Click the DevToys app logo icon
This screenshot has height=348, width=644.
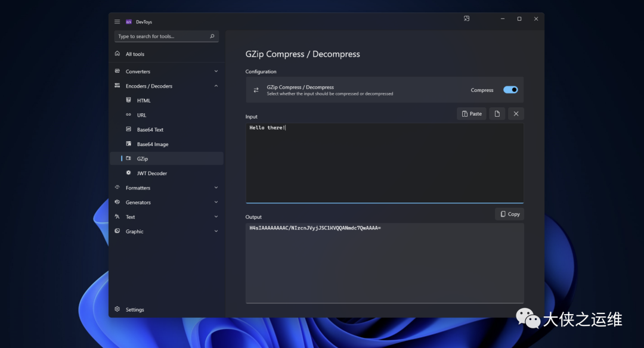pos(129,21)
